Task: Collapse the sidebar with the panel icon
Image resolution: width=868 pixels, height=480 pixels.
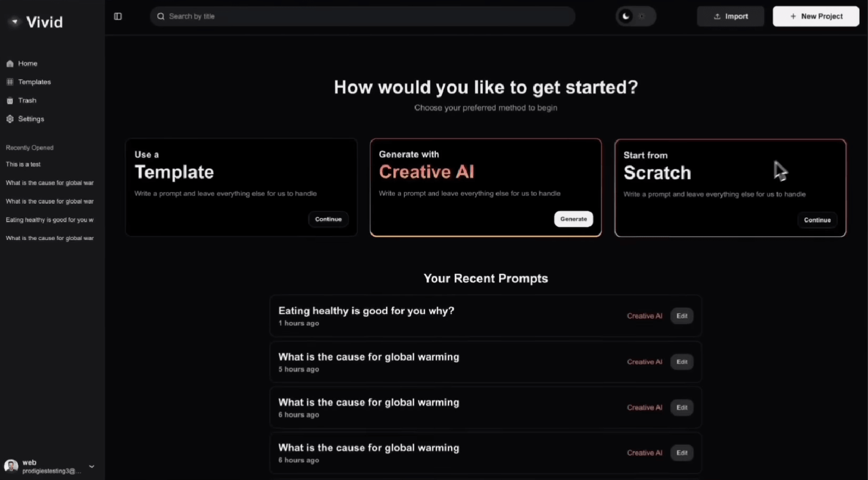Action: (118, 16)
